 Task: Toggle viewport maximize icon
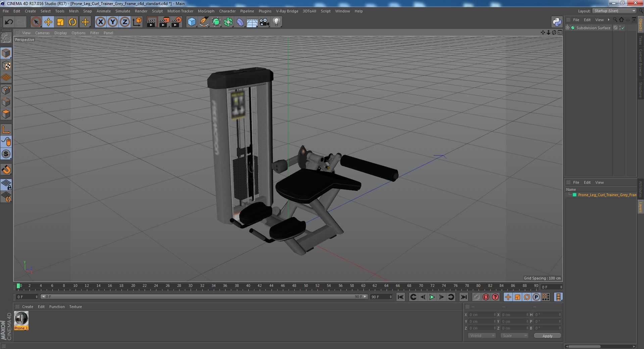[x=560, y=33]
